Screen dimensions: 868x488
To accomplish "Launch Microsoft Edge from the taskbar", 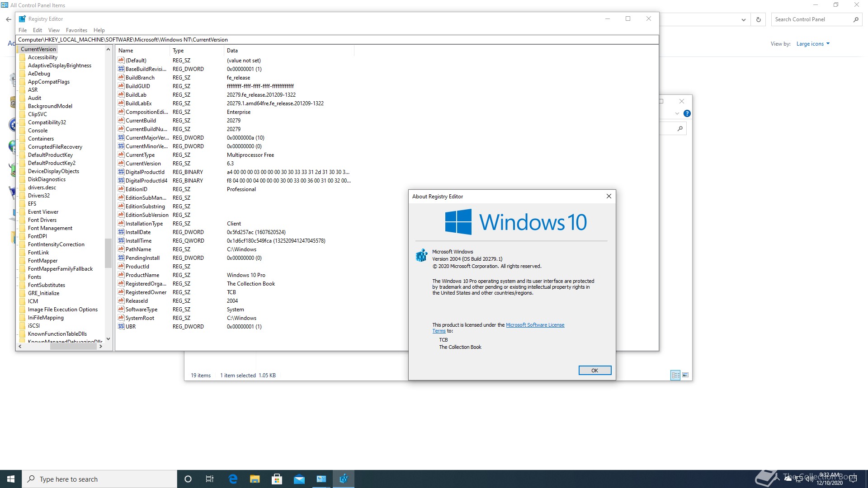I will click(233, 479).
